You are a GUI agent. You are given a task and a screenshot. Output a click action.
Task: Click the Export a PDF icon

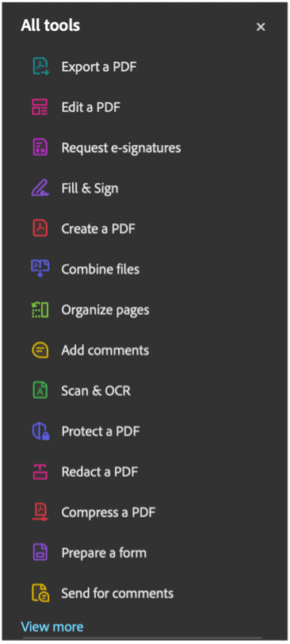[40, 67]
